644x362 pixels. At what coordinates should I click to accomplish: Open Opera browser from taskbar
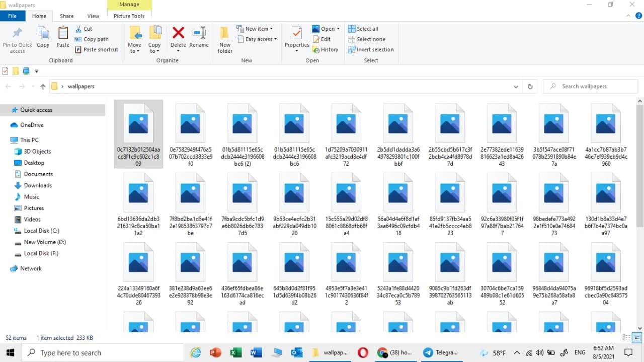(x=363, y=353)
